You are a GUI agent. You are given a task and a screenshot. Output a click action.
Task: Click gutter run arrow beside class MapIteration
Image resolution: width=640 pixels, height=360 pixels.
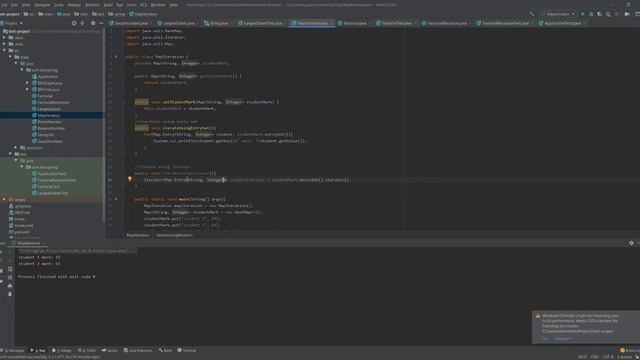tap(116, 57)
